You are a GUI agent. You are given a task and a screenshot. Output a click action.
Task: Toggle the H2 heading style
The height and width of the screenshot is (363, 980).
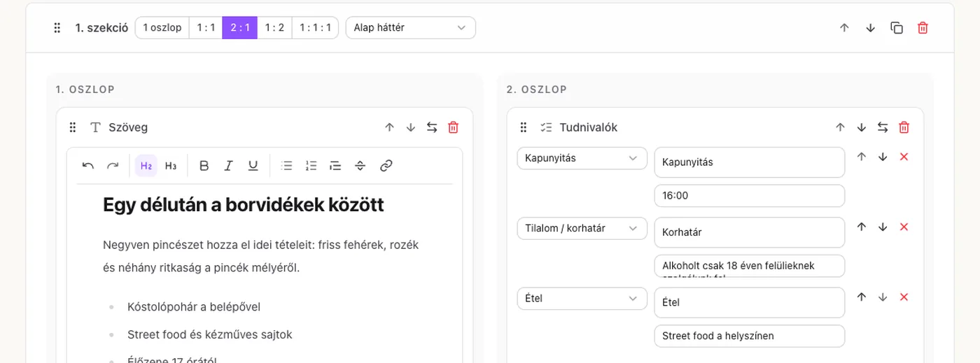146,166
